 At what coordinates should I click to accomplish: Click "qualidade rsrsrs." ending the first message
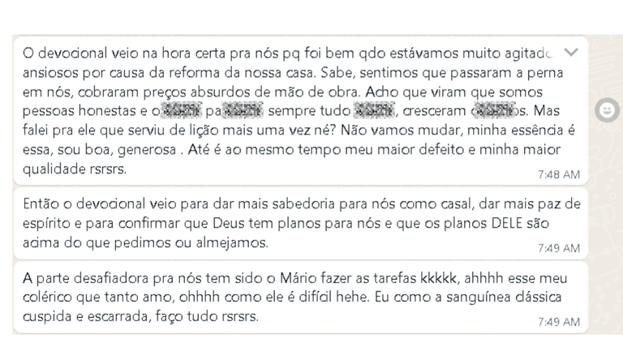[75, 169]
